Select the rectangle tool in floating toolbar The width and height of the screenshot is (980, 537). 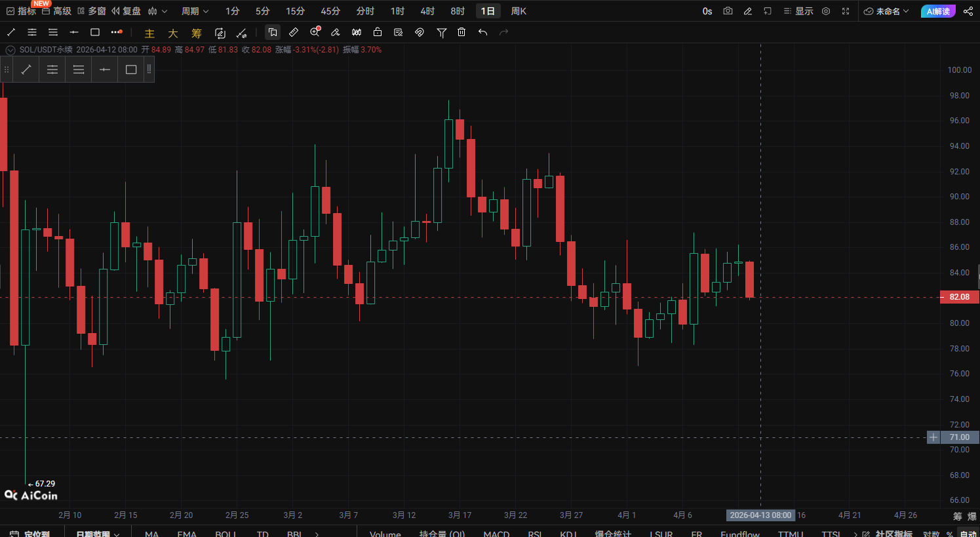click(131, 70)
